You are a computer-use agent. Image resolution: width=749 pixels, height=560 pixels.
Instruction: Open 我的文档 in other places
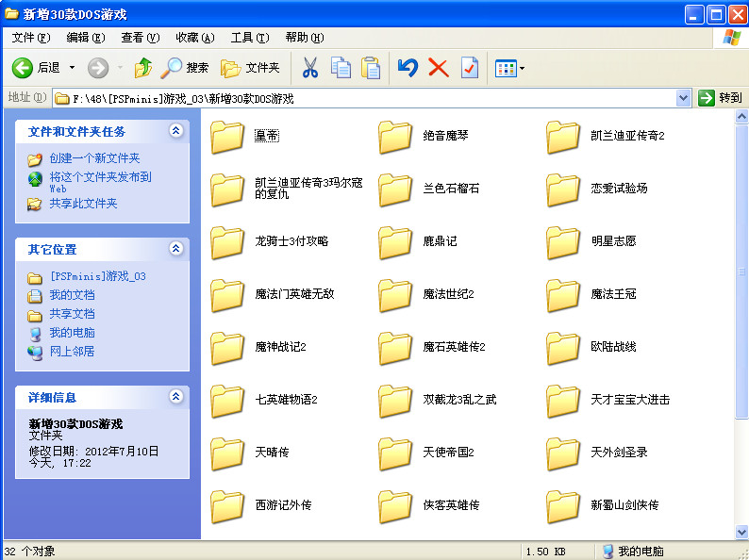coord(72,295)
